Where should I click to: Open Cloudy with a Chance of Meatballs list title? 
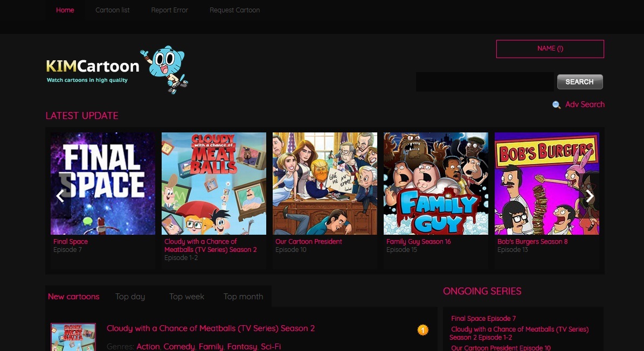click(211, 328)
